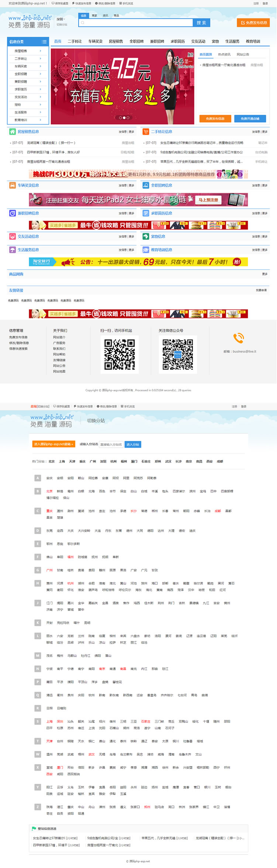Click the car icon beside 车辆买卖信息
The width and height of the screenshot is (277, 868).
pos(13,186)
